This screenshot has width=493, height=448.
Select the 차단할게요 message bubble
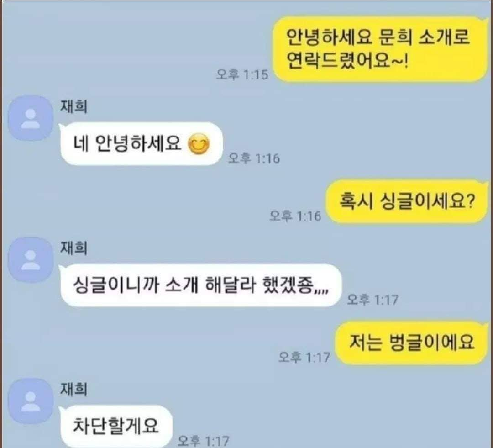[x=116, y=426]
